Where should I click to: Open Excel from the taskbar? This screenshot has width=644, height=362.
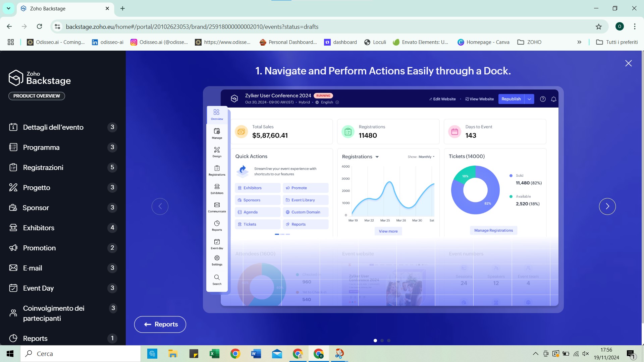[x=214, y=354]
